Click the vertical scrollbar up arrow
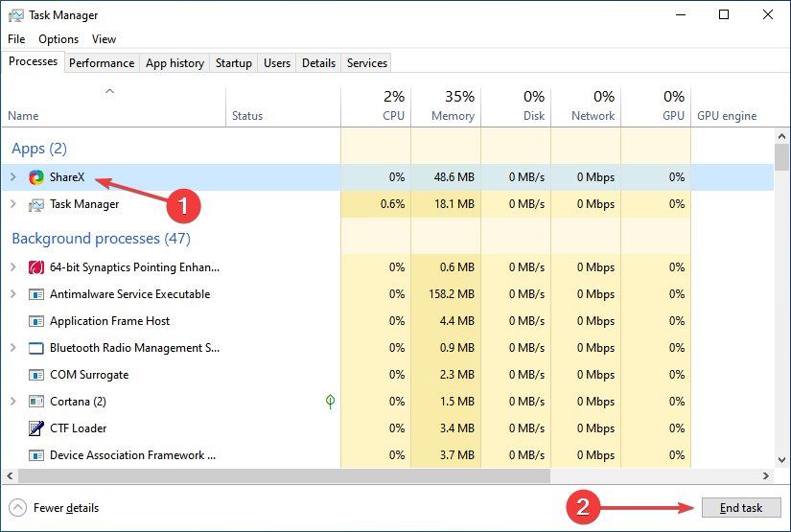 tap(782, 136)
